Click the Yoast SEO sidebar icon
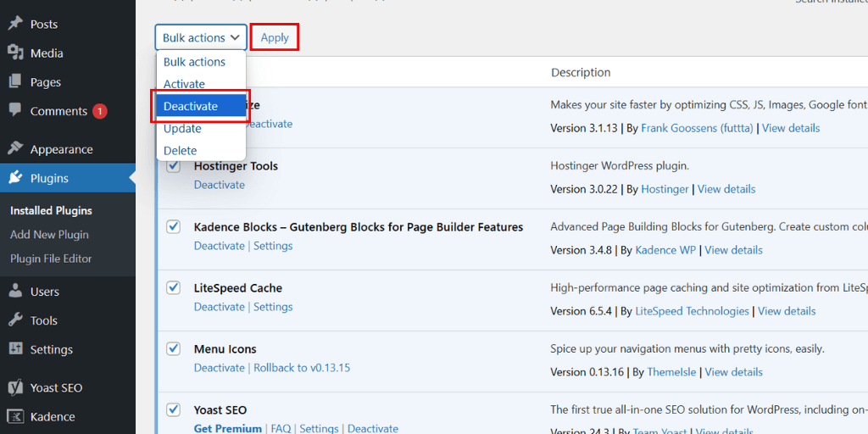 click(x=15, y=387)
